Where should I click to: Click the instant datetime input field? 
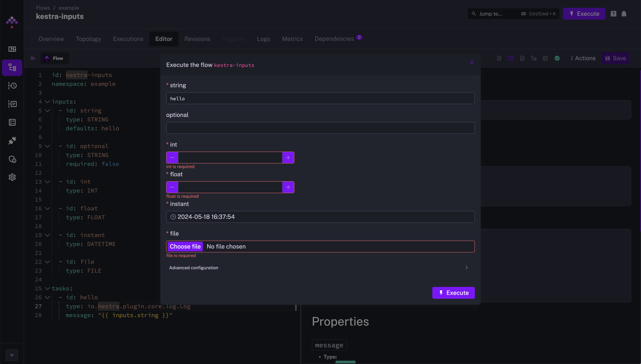pyautogui.click(x=320, y=216)
